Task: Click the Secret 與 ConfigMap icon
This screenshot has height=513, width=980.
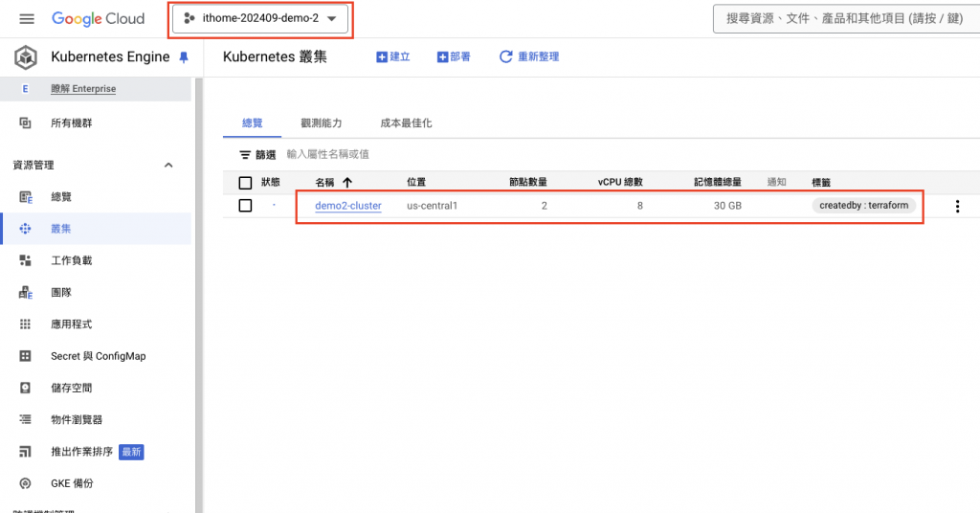Action: pyautogui.click(x=25, y=356)
